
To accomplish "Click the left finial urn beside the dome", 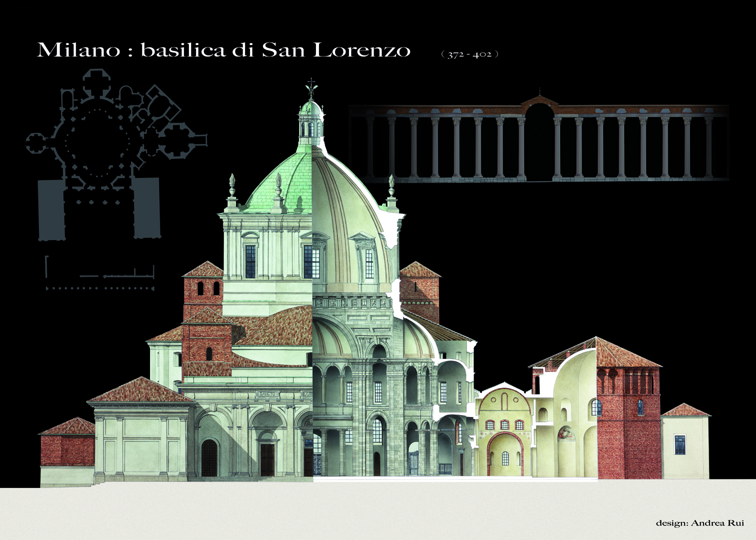I will 231,186.
